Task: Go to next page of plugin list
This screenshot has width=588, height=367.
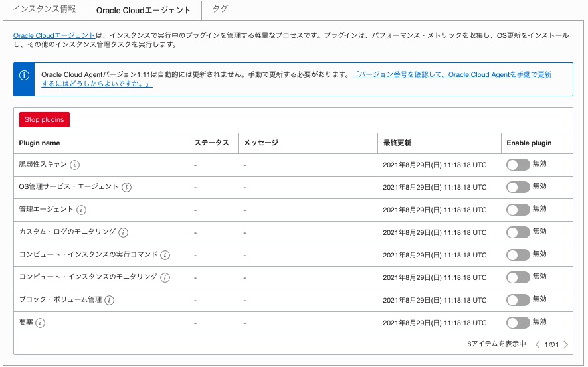Action: click(x=566, y=344)
